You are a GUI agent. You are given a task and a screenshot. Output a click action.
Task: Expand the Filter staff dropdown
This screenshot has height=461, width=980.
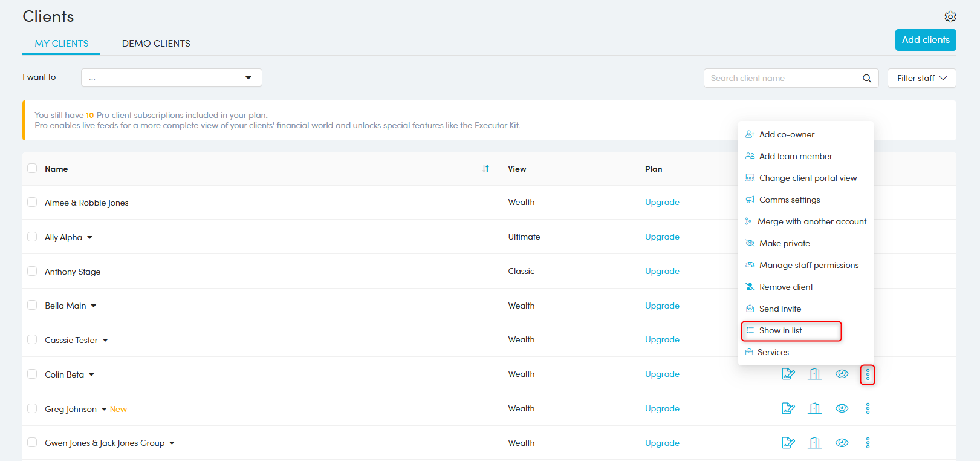tap(921, 78)
